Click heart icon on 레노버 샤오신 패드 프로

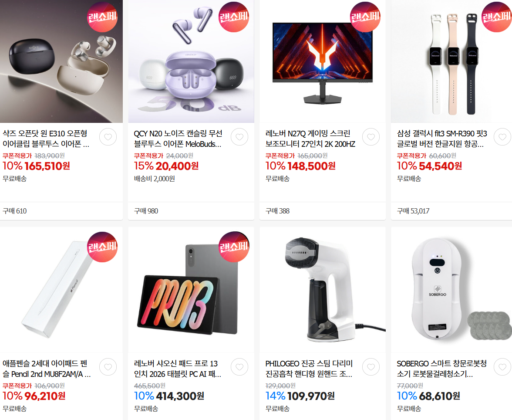click(x=239, y=367)
